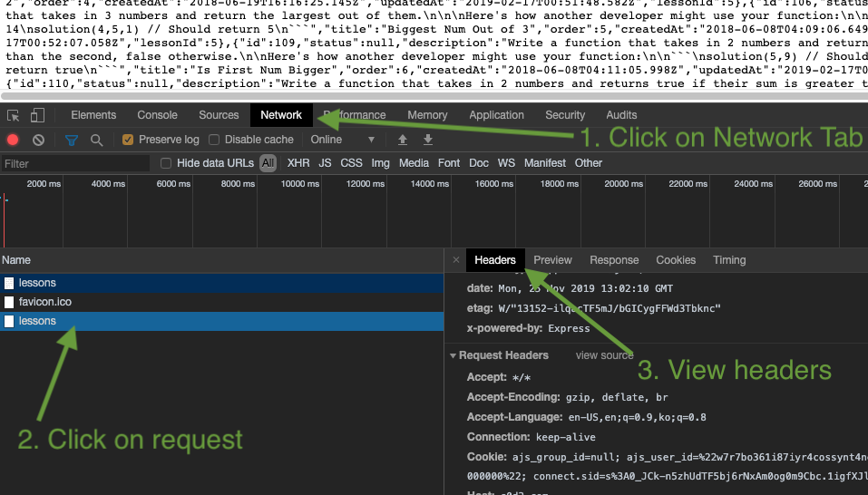868x495 pixels.
Task: Click the 2000 ms timeline marker
Action: click(44, 184)
